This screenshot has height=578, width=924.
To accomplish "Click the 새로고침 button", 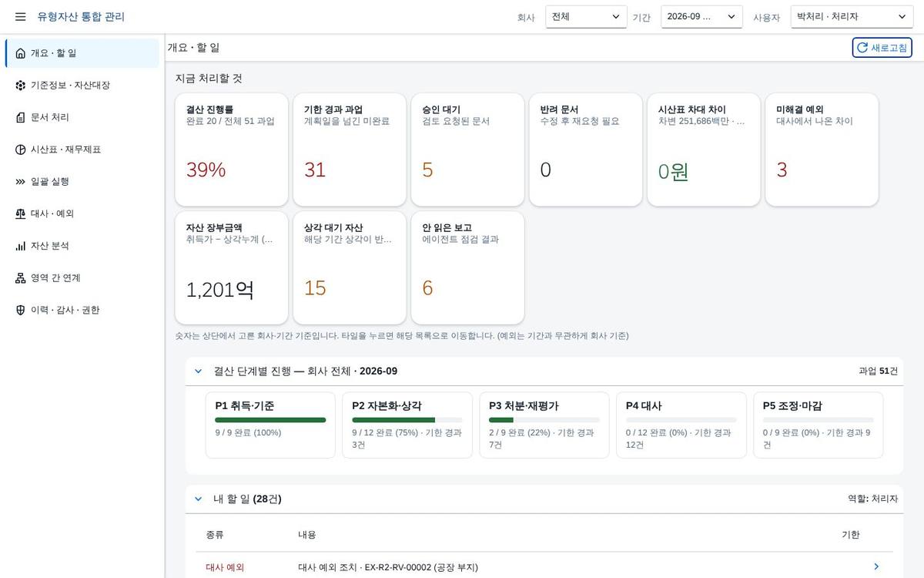I will click(882, 48).
